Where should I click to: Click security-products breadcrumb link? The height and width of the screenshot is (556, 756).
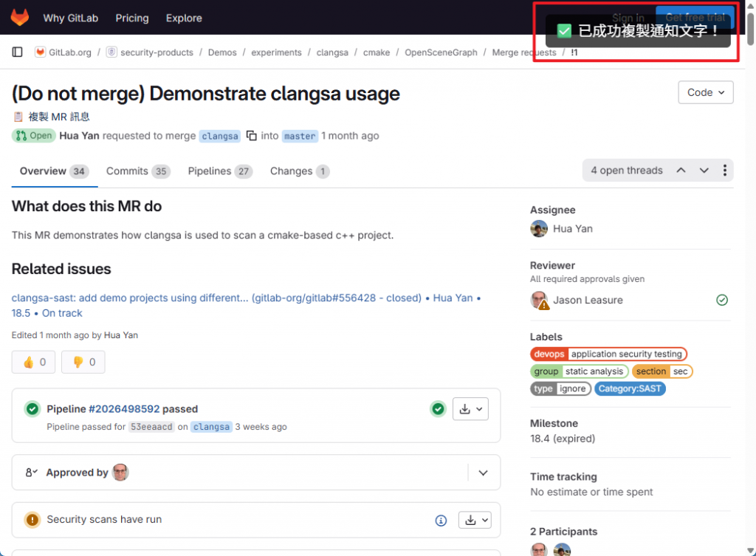(x=157, y=52)
